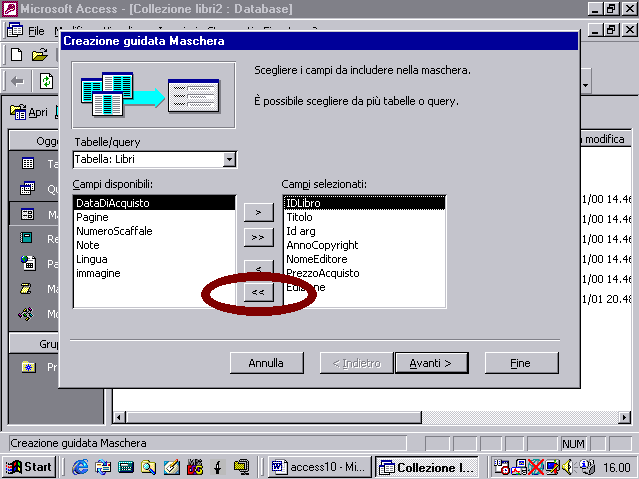Select the Moduli objects icon
The image size is (639, 479).
26,314
